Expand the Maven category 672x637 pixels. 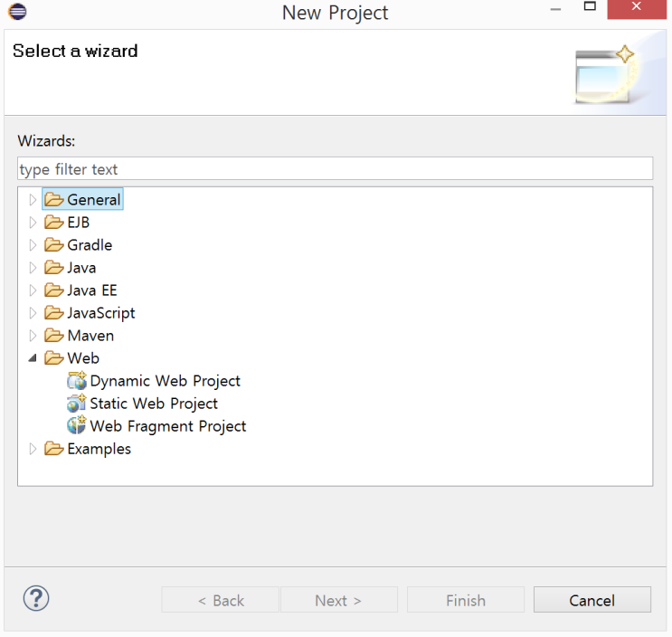pos(33,336)
